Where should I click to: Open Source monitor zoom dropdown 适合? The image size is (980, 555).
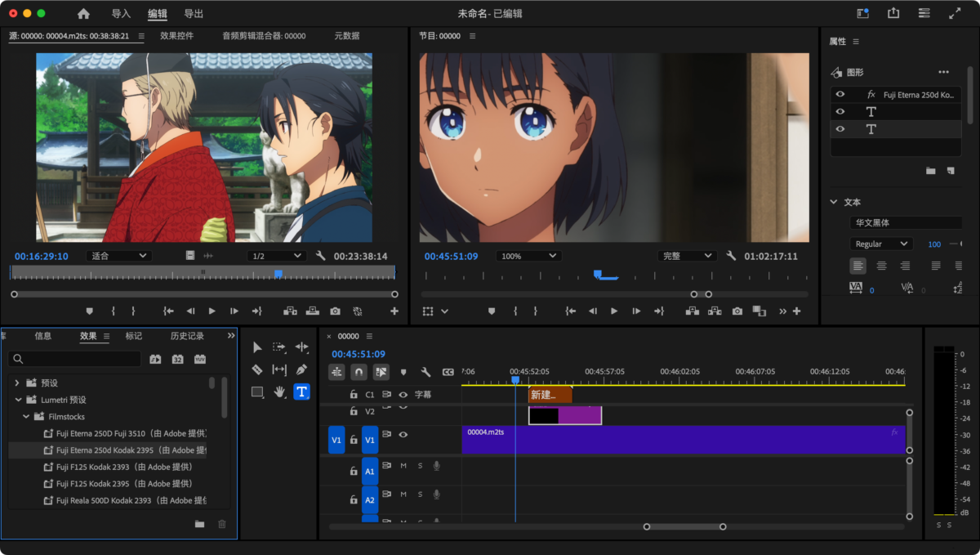118,256
